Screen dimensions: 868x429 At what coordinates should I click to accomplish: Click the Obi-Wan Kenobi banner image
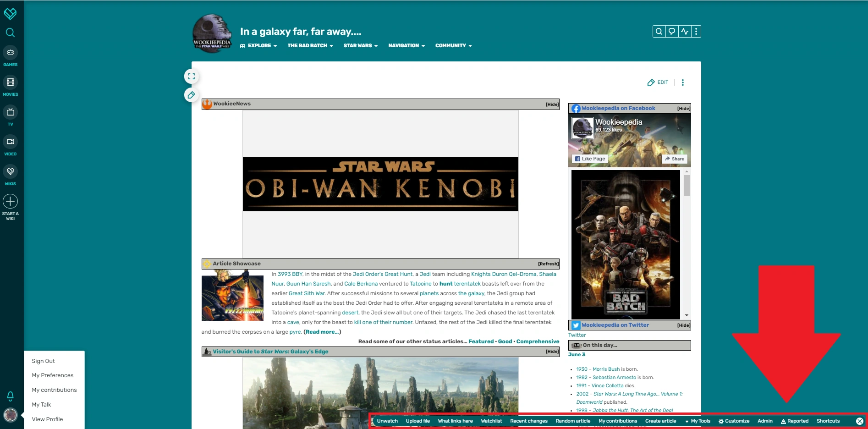[x=380, y=184]
